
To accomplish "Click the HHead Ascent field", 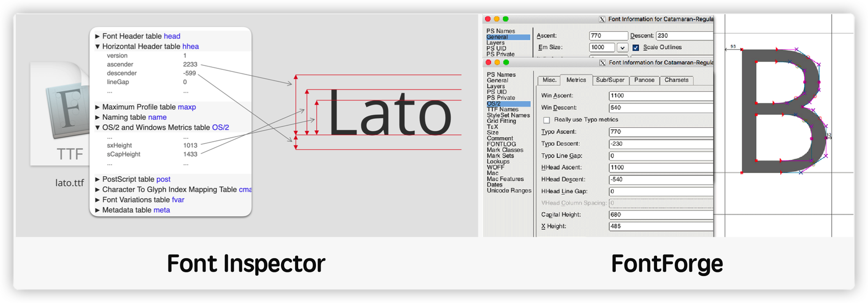I will click(x=661, y=167).
